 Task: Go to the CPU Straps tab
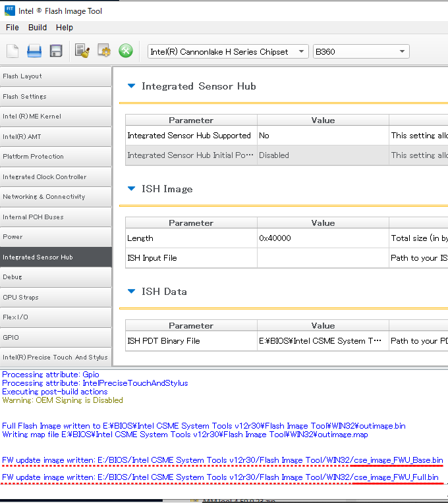(56, 297)
